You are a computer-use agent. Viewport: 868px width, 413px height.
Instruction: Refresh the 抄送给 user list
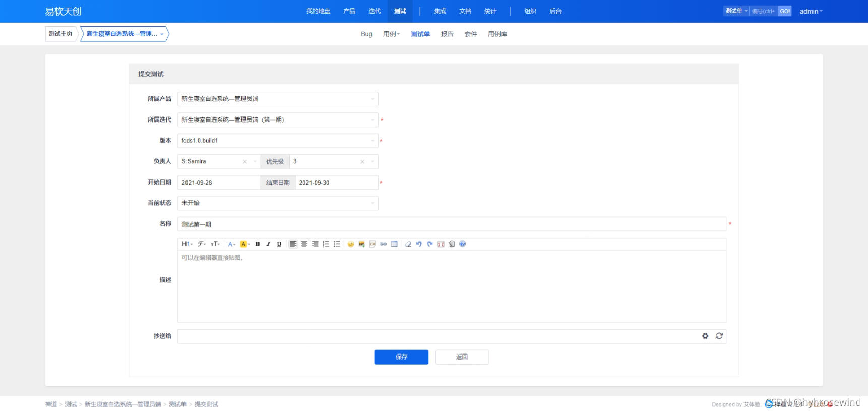click(x=719, y=336)
